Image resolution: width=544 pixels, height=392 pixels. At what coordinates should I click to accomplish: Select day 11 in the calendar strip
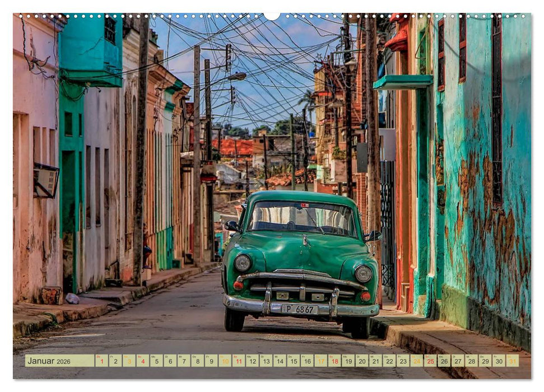click(238, 361)
